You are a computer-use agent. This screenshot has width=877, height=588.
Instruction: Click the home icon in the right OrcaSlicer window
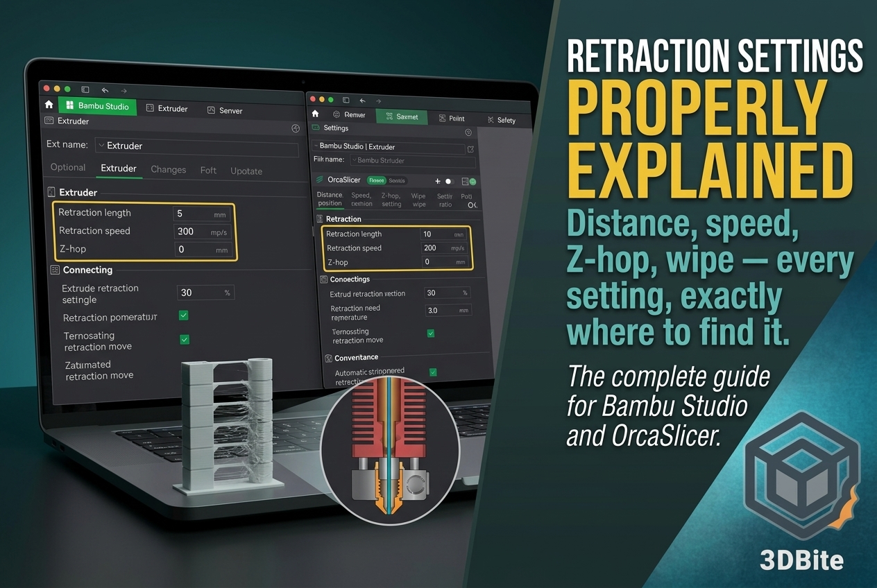[315, 114]
